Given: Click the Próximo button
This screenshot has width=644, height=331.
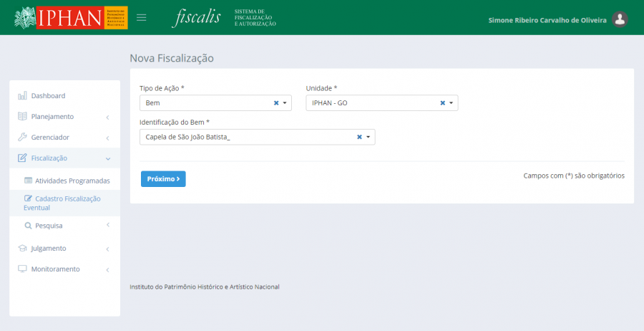Looking at the screenshot, I should pos(163,179).
